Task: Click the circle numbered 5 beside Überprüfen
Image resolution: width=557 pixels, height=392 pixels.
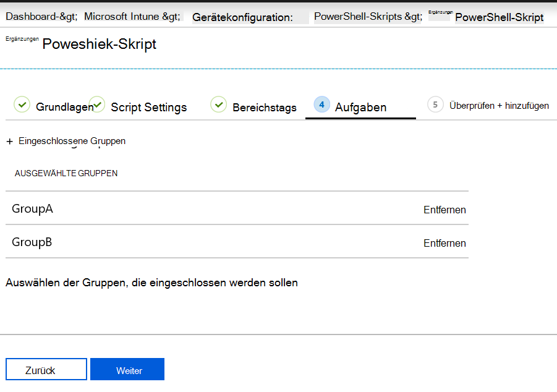Action: click(x=435, y=105)
